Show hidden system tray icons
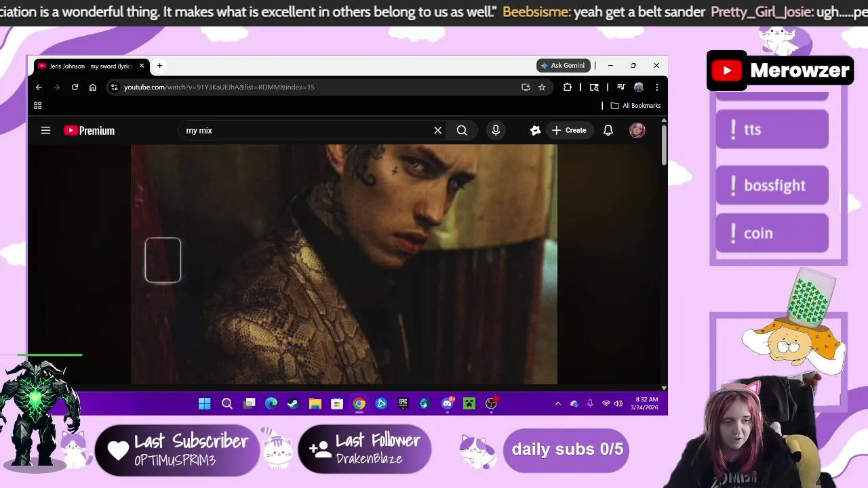Viewport: 868px width, 488px height. point(558,404)
